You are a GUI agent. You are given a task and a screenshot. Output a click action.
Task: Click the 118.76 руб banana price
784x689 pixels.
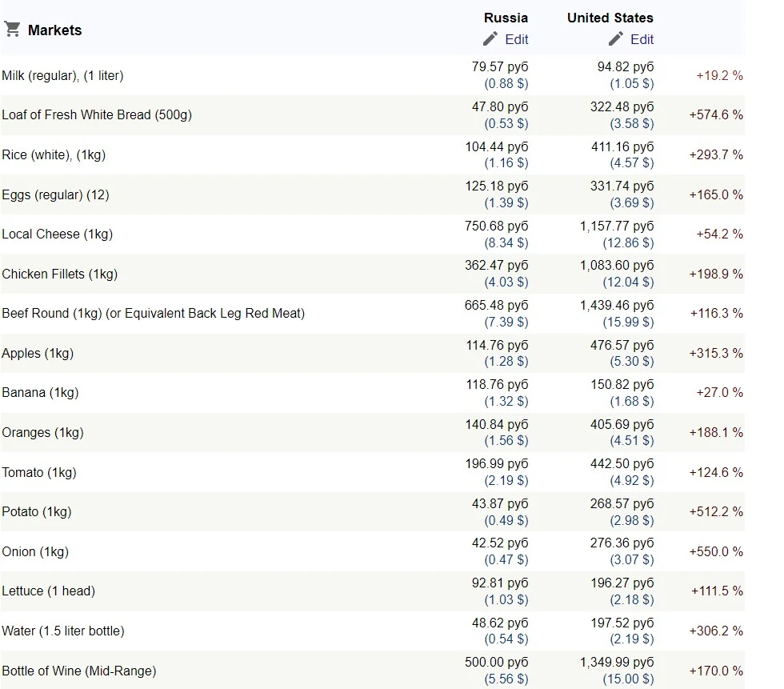pyautogui.click(x=497, y=385)
